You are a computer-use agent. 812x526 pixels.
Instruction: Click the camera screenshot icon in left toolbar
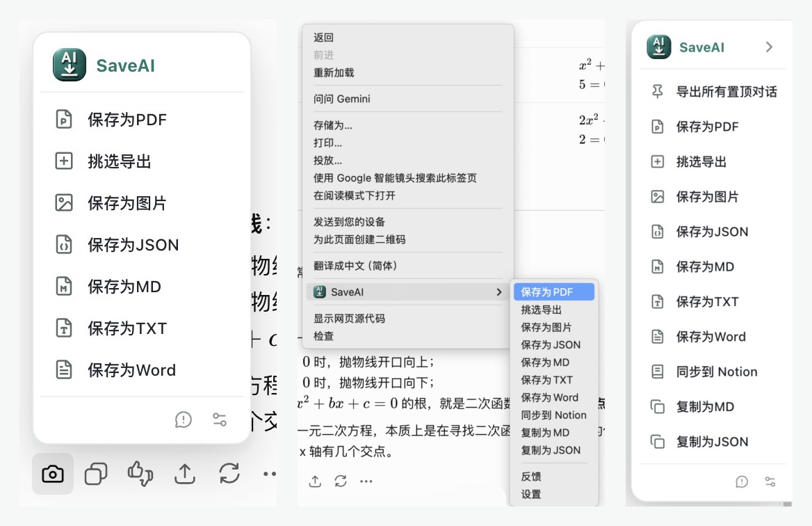tap(53, 474)
